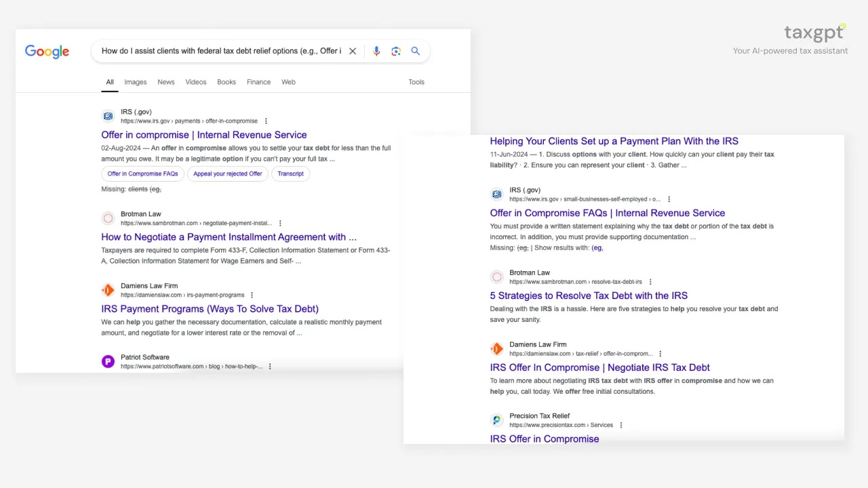
Task: Click the https://www.irs.gov › payments › offer-in-compromise URL
Action: 189,121
